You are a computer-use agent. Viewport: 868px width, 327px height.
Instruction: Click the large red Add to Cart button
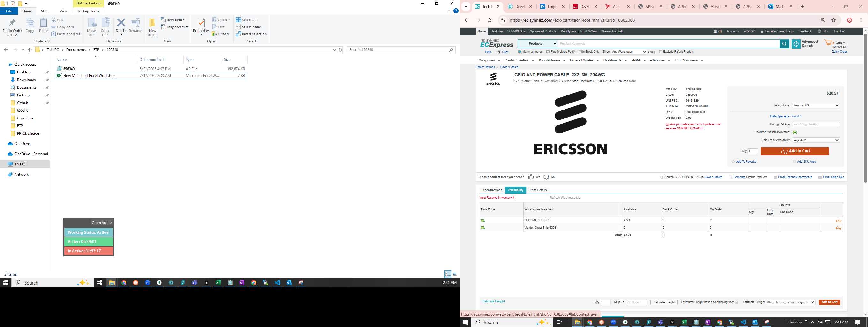(795, 151)
